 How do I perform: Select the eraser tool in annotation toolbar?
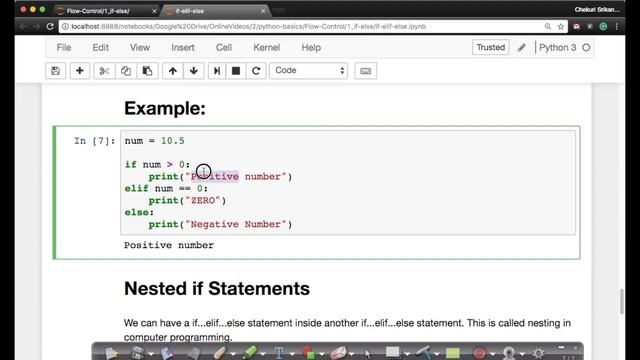tap(338, 353)
